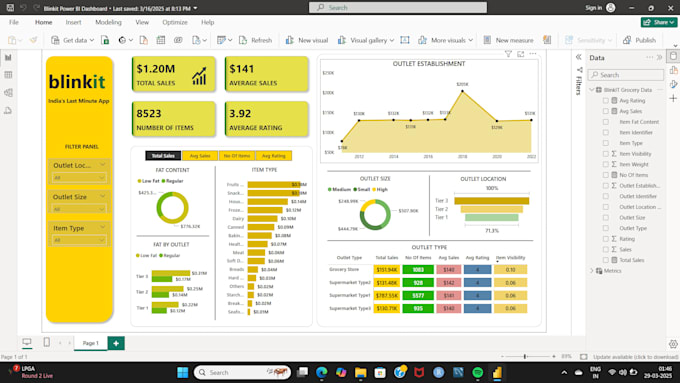
Task: Click the zoom in plus button
Action: (554, 357)
